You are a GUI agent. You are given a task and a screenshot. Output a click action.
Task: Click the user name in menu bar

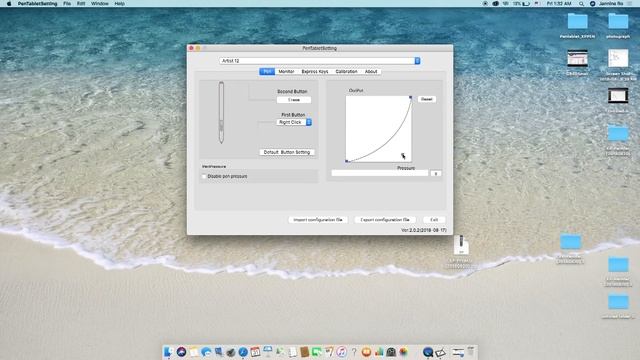[x=611, y=4]
